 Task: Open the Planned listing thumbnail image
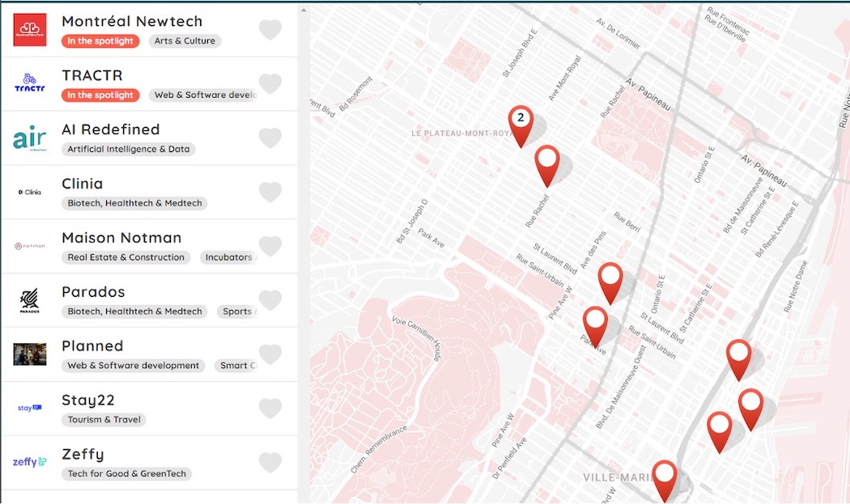coord(30,354)
